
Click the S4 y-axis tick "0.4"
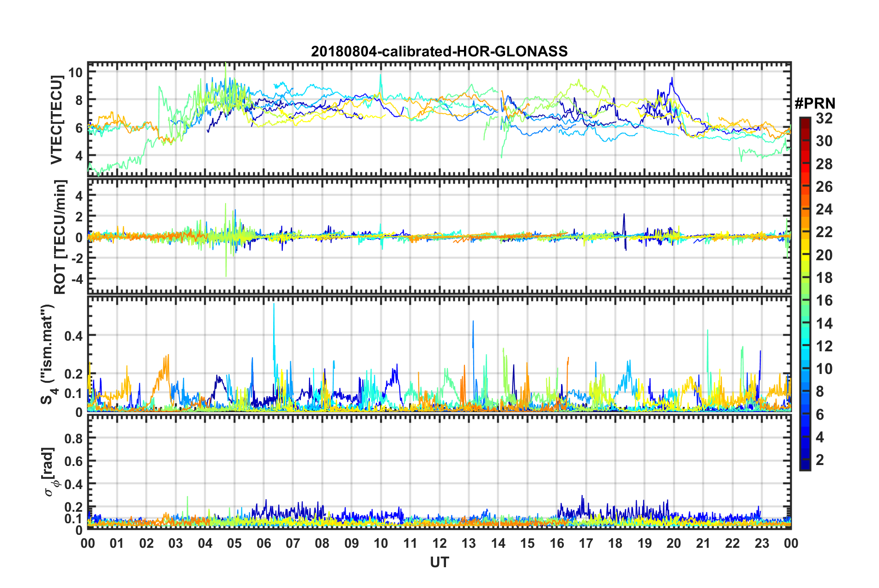click(74, 336)
